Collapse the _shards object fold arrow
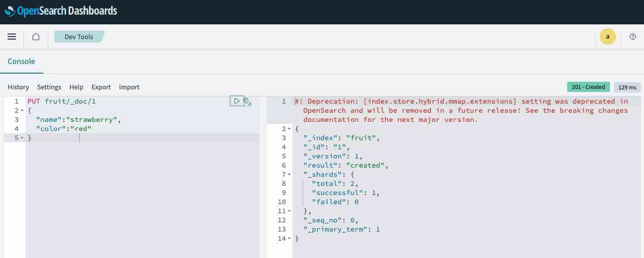This screenshot has height=258, width=644. 289,175
